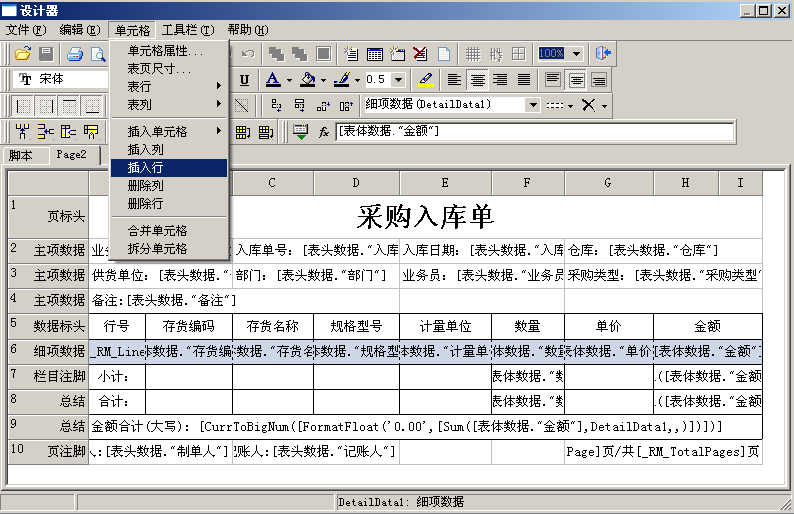Click the bottom border line icon
This screenshot has height=514, width=794.
pyautogui.click(x=92, y=106)
